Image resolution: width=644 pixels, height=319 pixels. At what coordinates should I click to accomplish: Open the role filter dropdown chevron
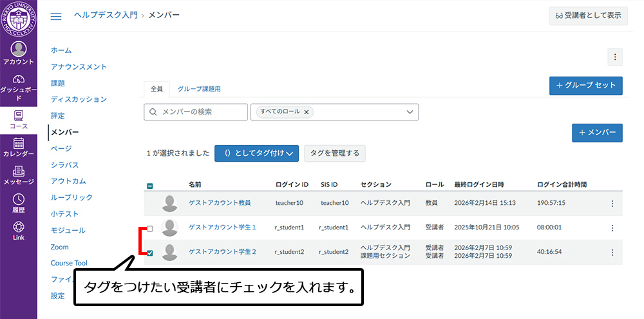410,112
